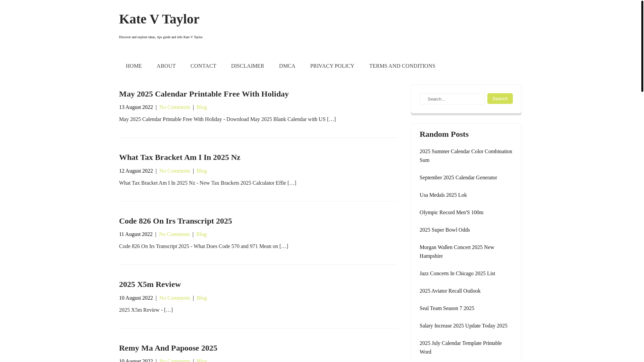The width and height of the screenshot is (644, 362).
Task: Open 2025 Aviator Recall Outlook
Action: tap(450, 291)
